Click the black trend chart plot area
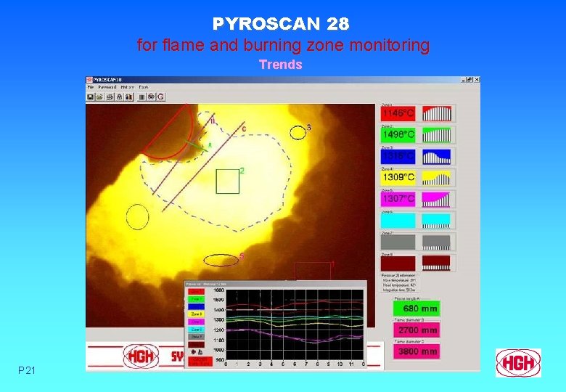This screenshot has height=392, width=566. pos(295,324)
